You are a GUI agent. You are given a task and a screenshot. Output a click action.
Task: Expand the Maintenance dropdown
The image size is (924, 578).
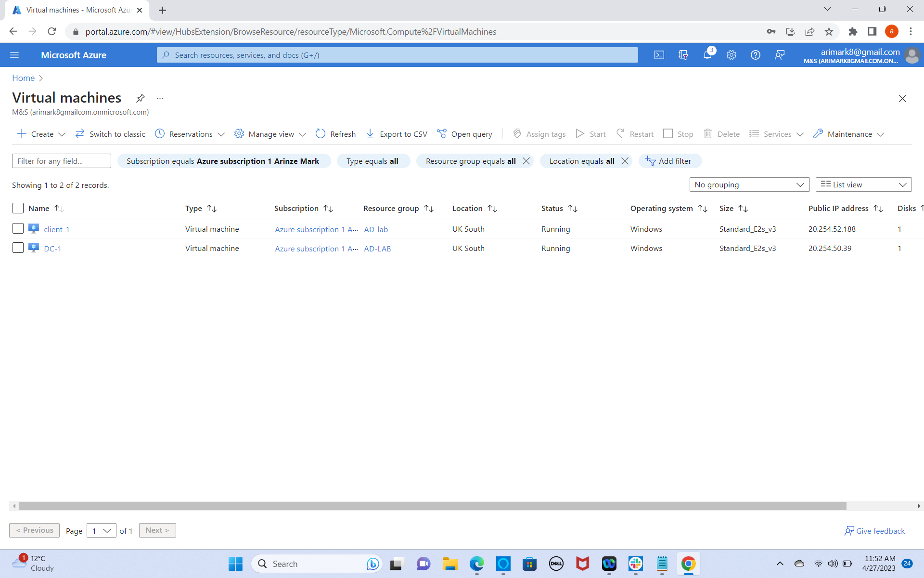tap(880, 134)
